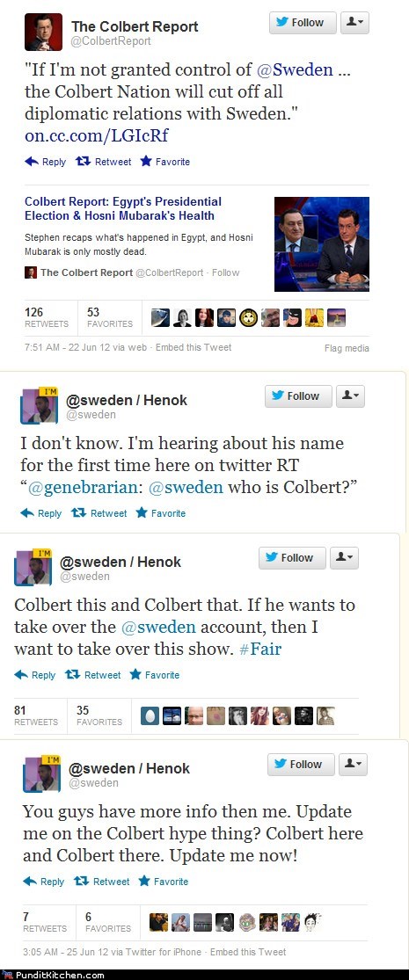The image size is (409, 980).
Task: Follow @sweden from the last tweet
Action: [x=301, y=765]
